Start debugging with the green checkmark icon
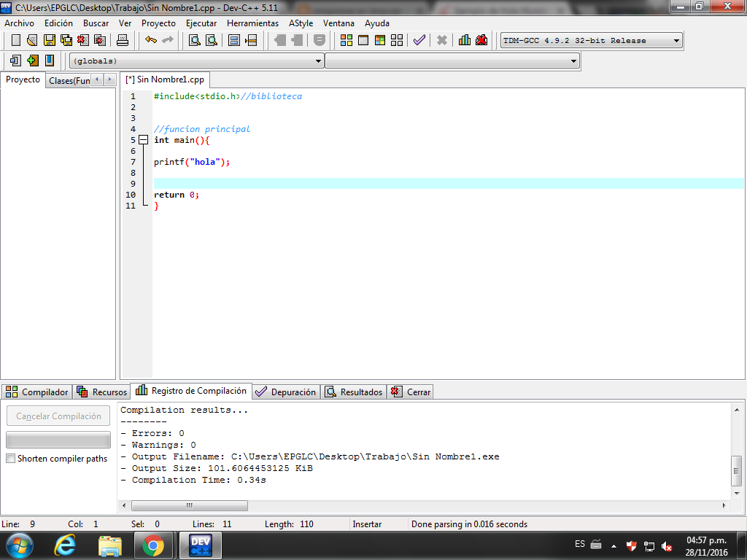This screenshot has width=747, height=560. pyautogui.click(x=419, y=40)
